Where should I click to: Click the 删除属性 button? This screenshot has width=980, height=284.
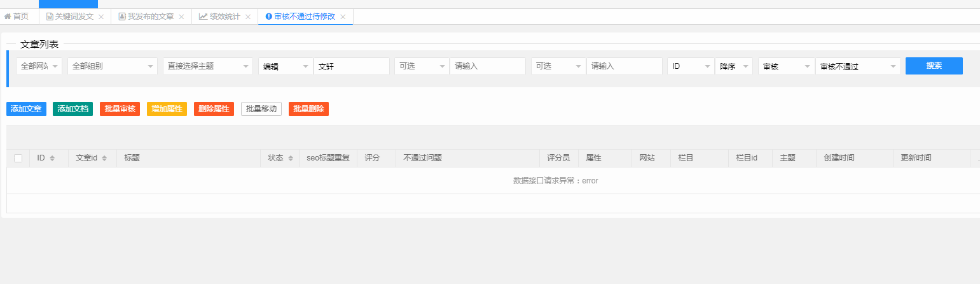click(214, 109)
